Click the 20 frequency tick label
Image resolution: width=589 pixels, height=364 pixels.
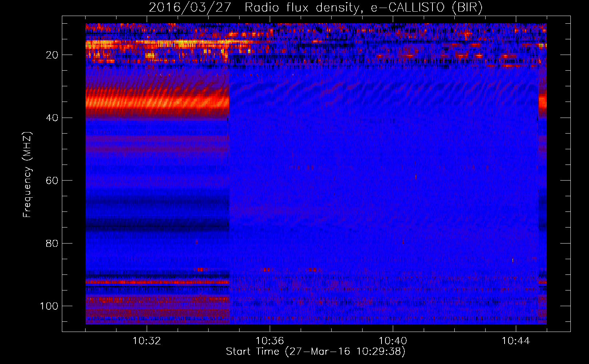tap(52, 55)
